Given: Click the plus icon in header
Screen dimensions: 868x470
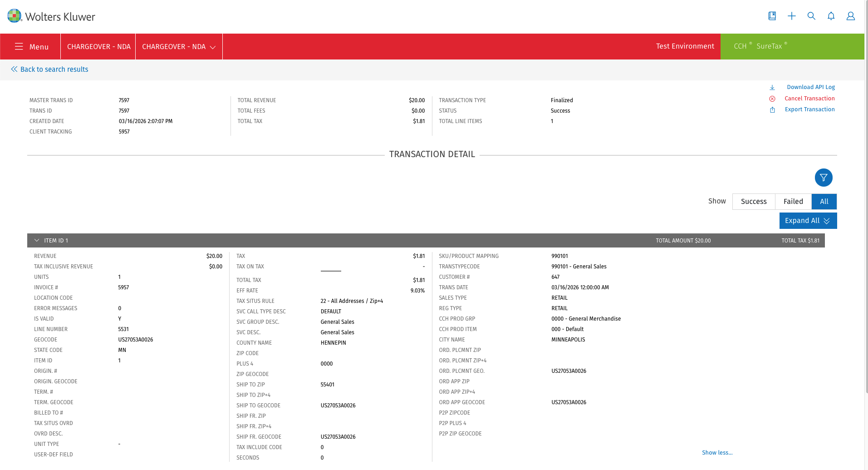Looking at the screenshot, I should click(x=791, y=16).
